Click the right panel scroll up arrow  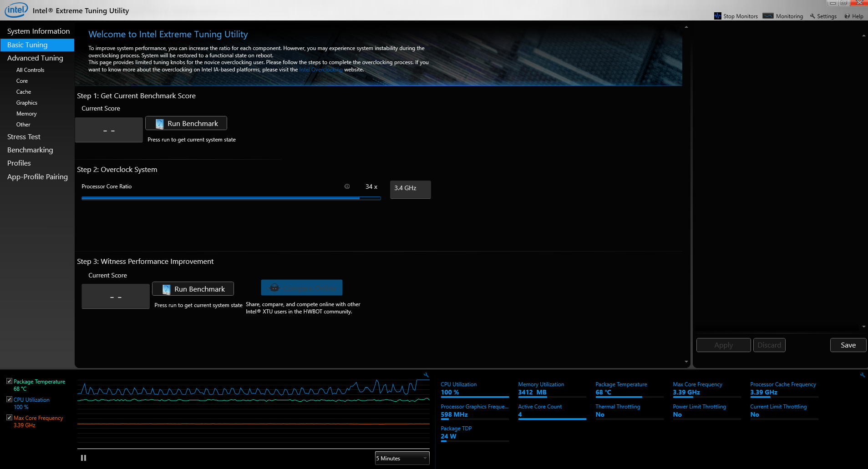[863, 35]
